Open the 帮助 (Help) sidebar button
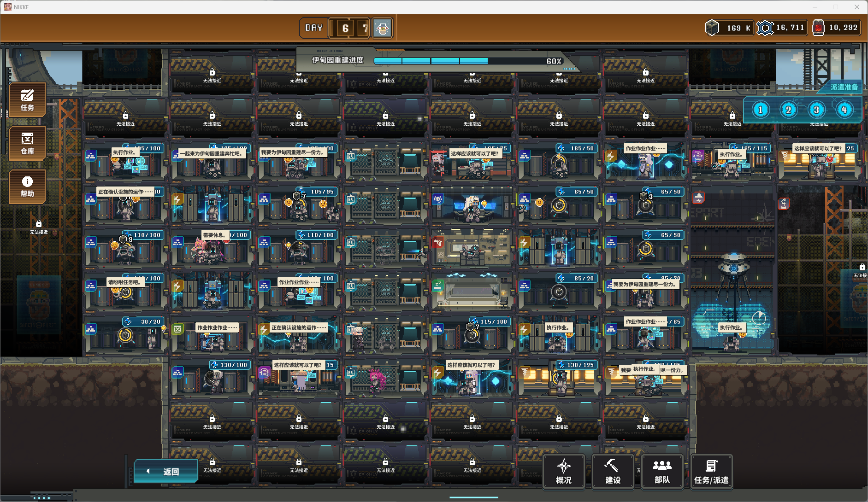Screen dimensions: 868x502 (27, 187)
